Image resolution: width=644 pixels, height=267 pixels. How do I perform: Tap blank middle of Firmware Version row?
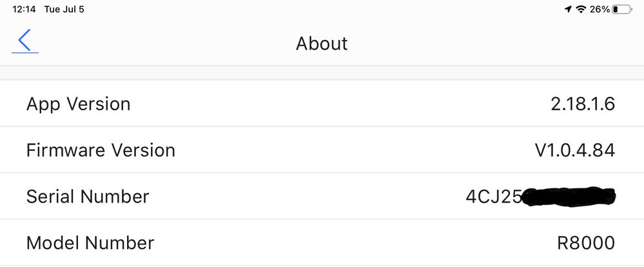(355, 150)
